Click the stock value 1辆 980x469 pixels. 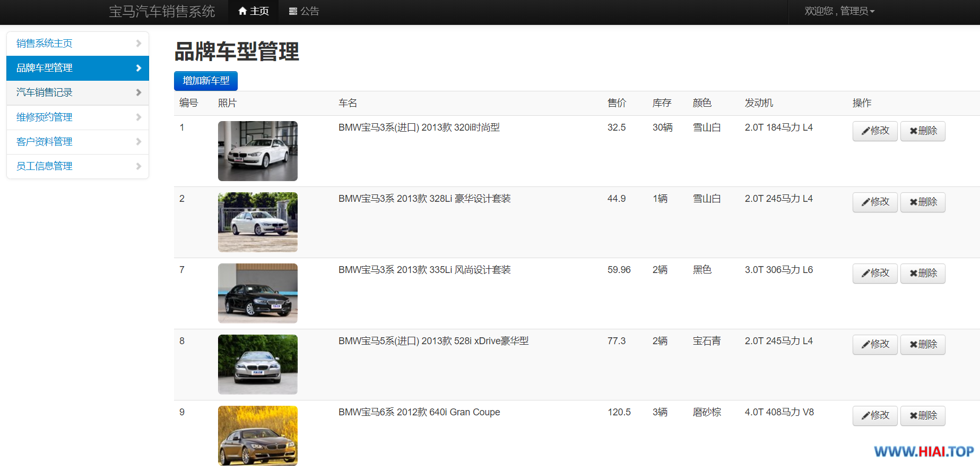pos(660,199)
